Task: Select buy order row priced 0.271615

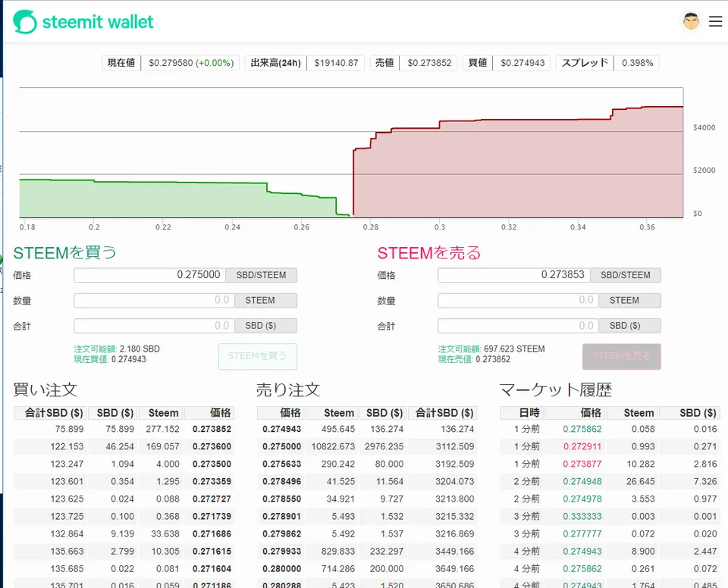Action: [124, 552]
